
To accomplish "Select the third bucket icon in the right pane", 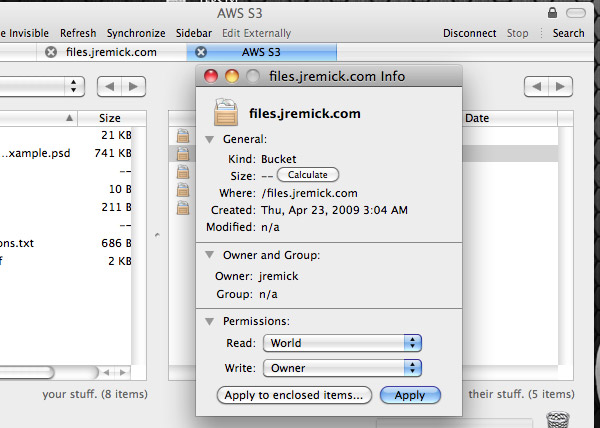I will click(x=183, y=171).
